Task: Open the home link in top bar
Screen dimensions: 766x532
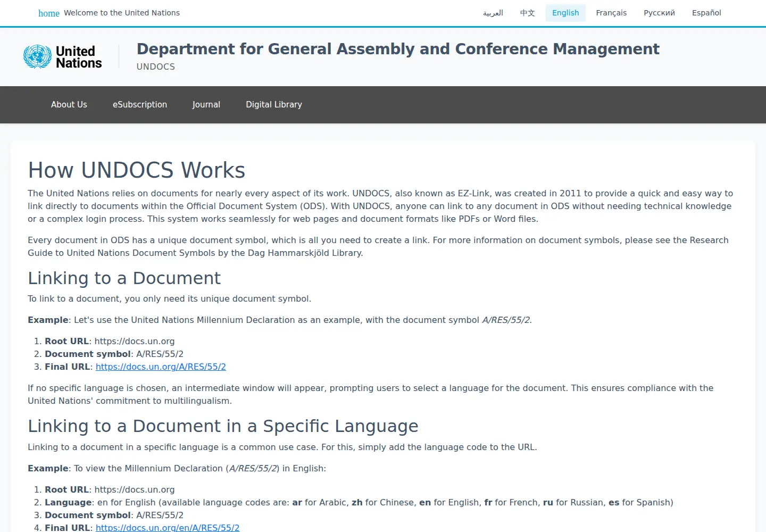Action: 49,13
